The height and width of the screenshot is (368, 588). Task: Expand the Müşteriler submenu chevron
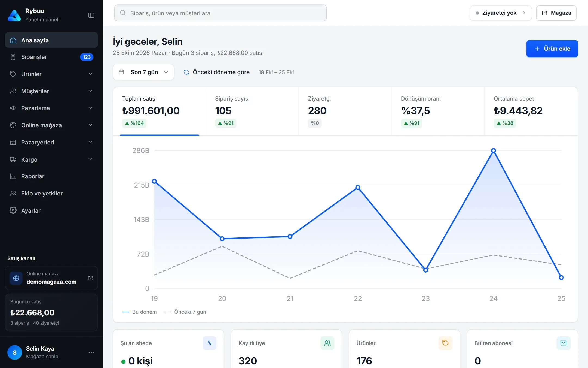click(90, 91)
